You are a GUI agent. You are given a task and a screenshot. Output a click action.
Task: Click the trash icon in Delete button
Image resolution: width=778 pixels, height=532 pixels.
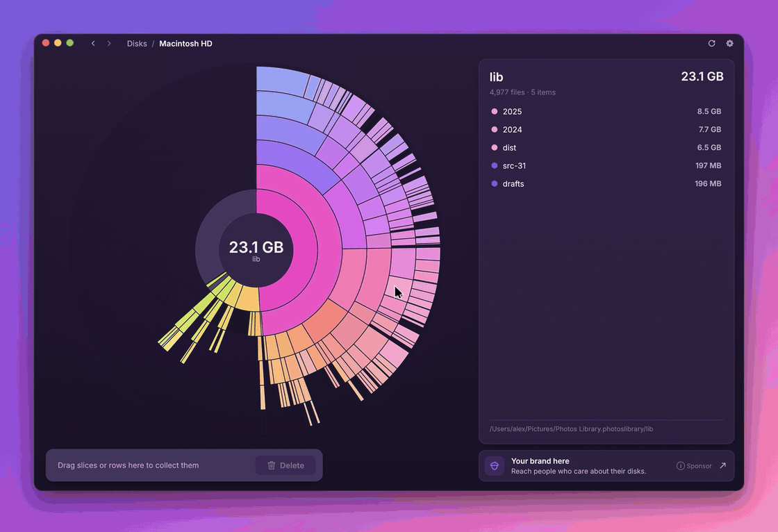[x=272, y=465]
